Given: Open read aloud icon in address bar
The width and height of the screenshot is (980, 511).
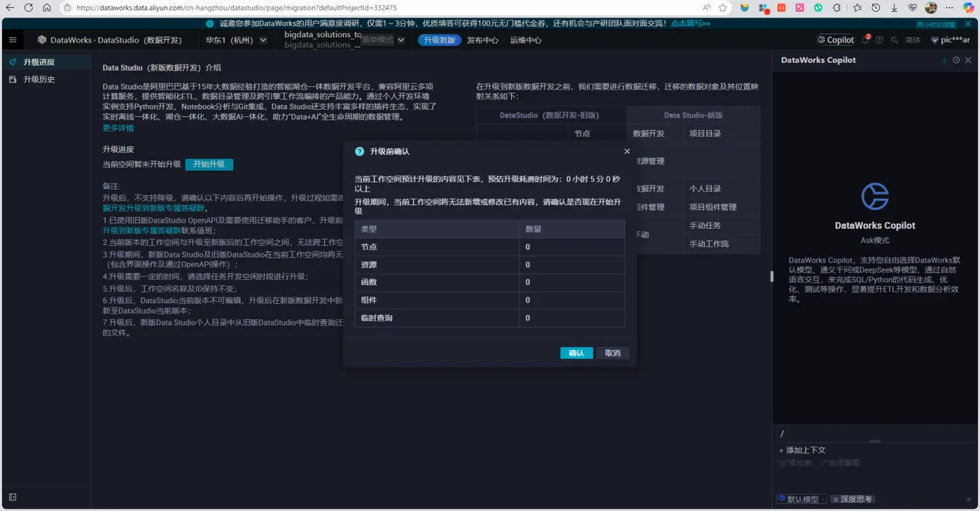Looking at the screenshot, I should (706, 8).
